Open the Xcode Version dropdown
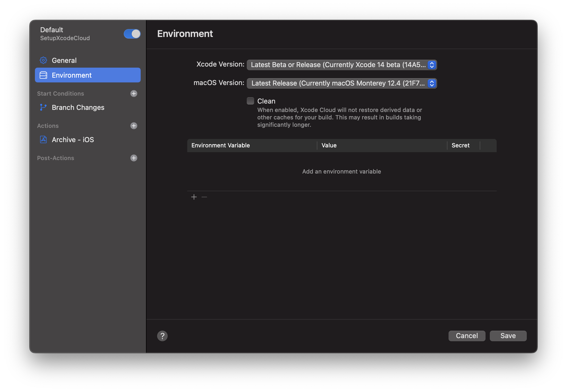The width and height of the screenshot is (567, 392). (342, 65)
